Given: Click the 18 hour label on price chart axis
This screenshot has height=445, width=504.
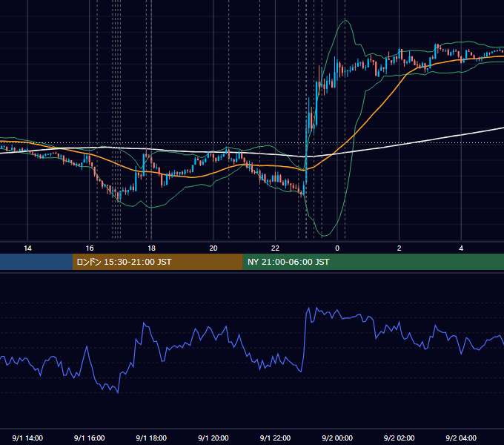Looking at the screenshot, I should pyautogui.click(x=151, y=248).
